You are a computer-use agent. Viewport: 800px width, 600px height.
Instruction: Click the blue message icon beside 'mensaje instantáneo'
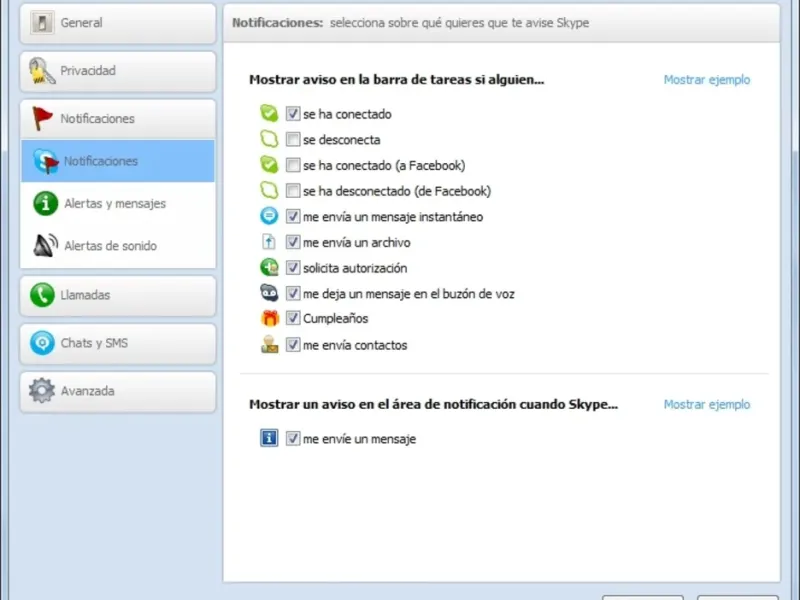click(269, 216)
